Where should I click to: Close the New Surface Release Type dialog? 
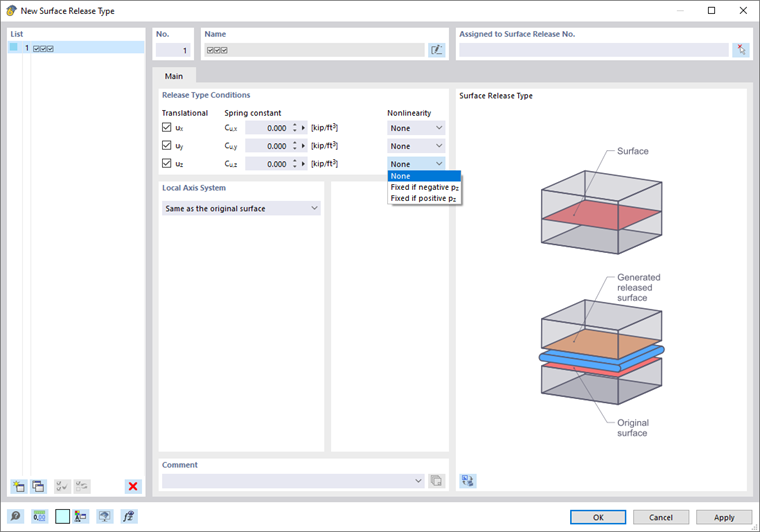(743, 11)
